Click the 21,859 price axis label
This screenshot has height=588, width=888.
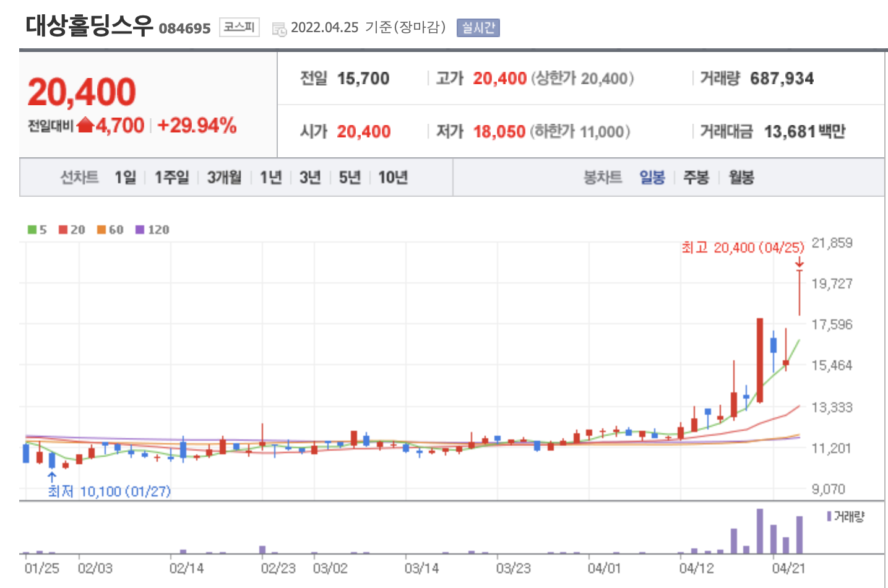[x=832, y=243]
